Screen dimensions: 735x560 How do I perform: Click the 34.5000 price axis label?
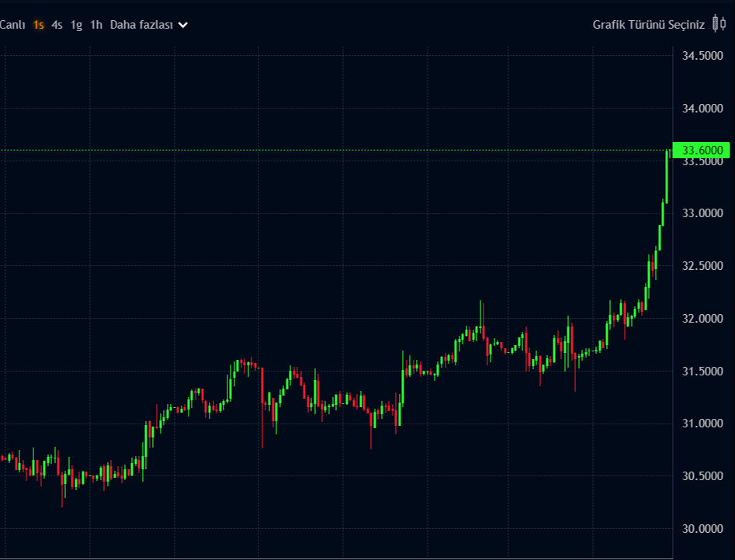[702, 56]
